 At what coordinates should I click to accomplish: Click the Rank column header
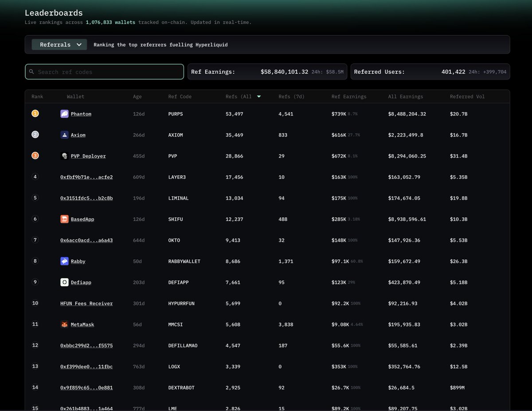click(37, 96)
